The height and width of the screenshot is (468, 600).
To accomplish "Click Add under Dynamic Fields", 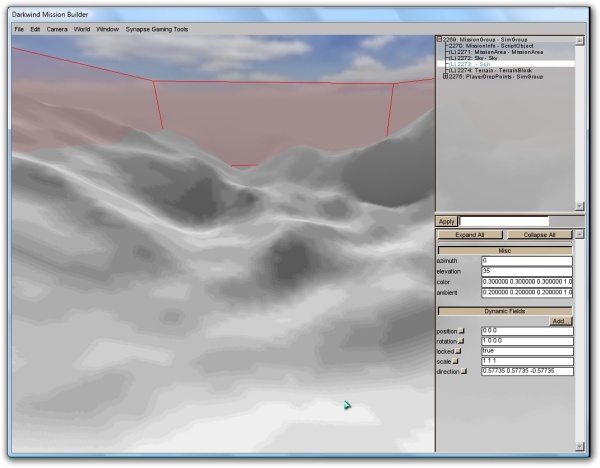I will (x=561, y=321).
